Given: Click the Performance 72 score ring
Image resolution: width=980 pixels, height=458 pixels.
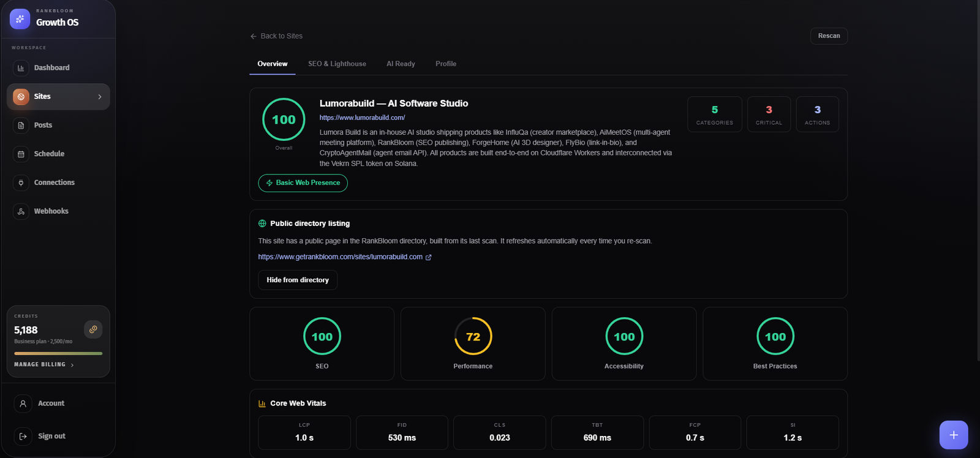Looking at the screenshot, I should [473, 336].
